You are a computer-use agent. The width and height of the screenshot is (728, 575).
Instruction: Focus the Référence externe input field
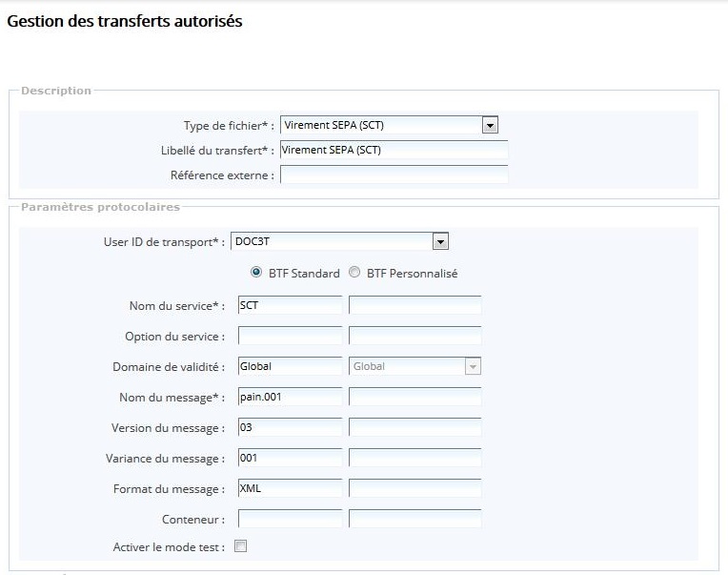(x=394, y=175)
